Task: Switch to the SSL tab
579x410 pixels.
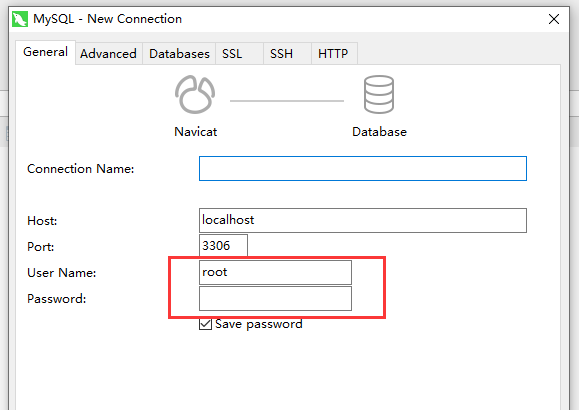Action: pyautogui.click(x=239, y=54)
